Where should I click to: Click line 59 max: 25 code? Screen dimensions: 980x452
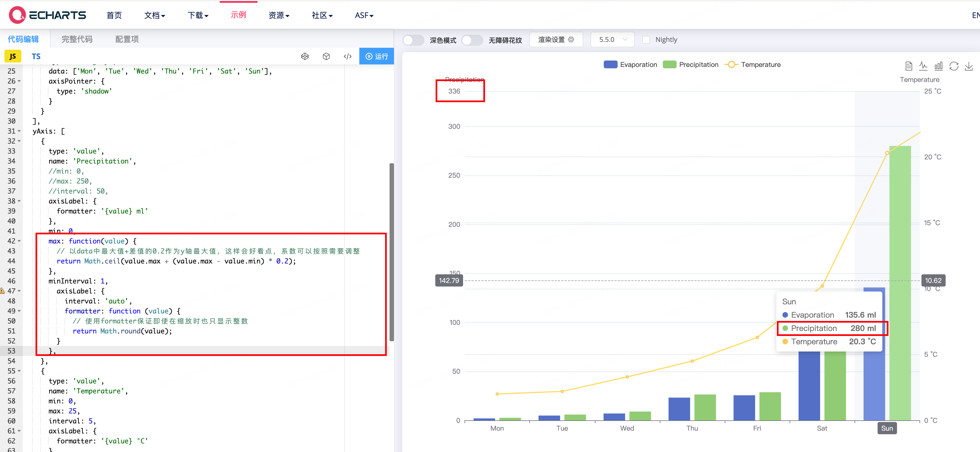pos(64,411)
